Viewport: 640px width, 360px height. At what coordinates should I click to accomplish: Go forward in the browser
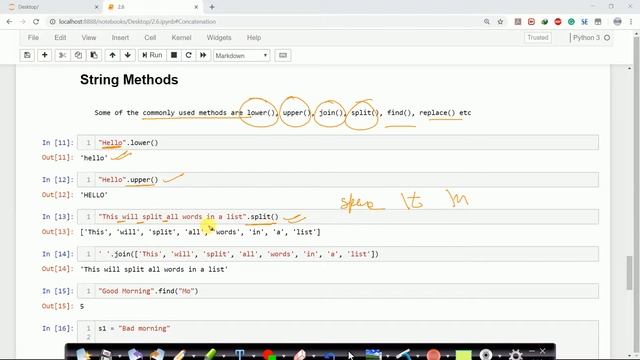tap(23, 22)
